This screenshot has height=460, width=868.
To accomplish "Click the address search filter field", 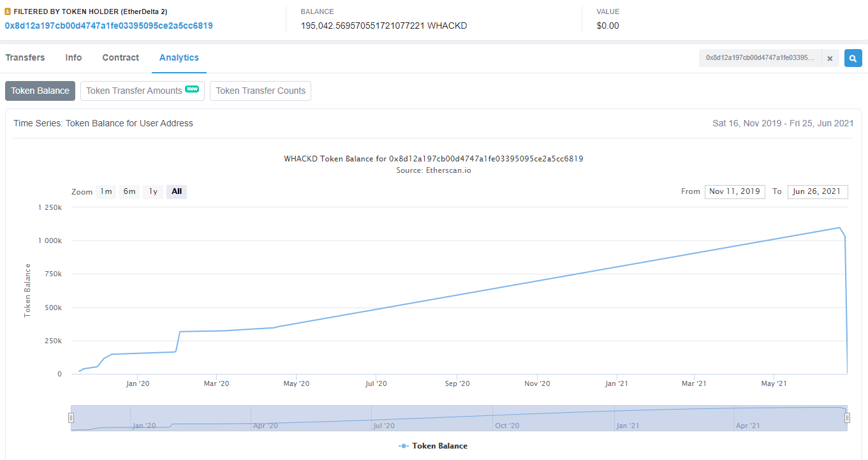I will 760,58.
